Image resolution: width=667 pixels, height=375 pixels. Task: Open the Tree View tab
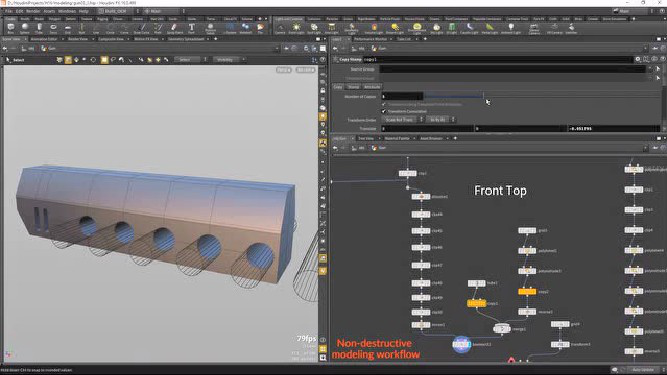[x=365, y=138]
